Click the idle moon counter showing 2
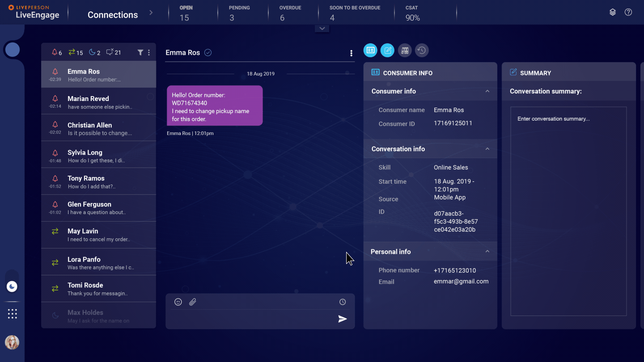 (94, 52)
